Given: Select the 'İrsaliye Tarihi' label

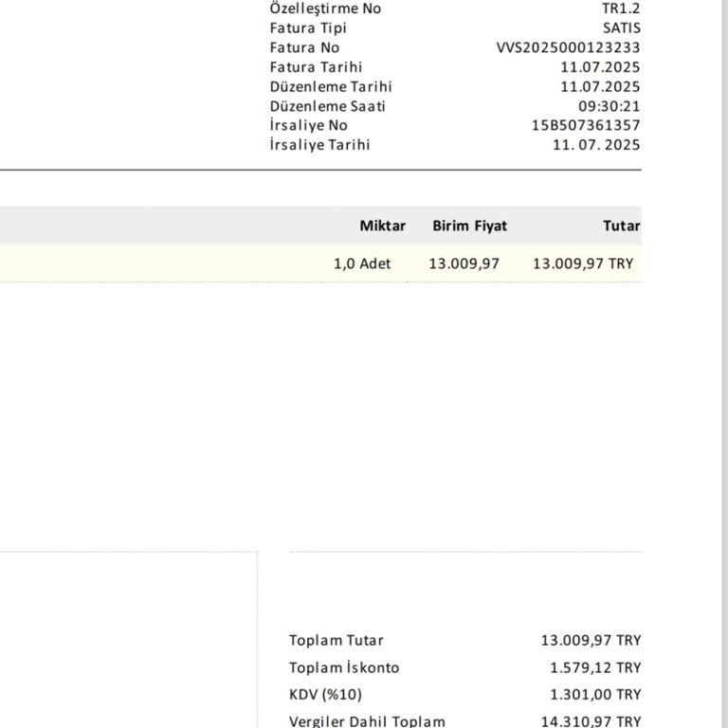Looking at the screenshot, I should 319,145.
